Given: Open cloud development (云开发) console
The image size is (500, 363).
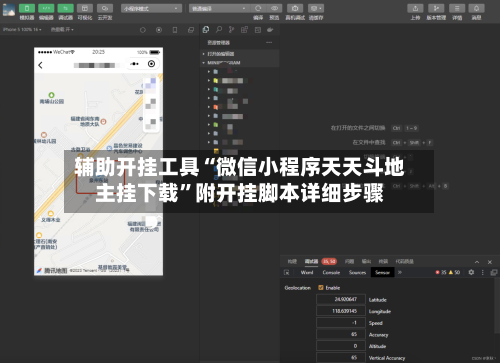Looking at the screenshot, I should pyautogui.click(x=105, y=8).
